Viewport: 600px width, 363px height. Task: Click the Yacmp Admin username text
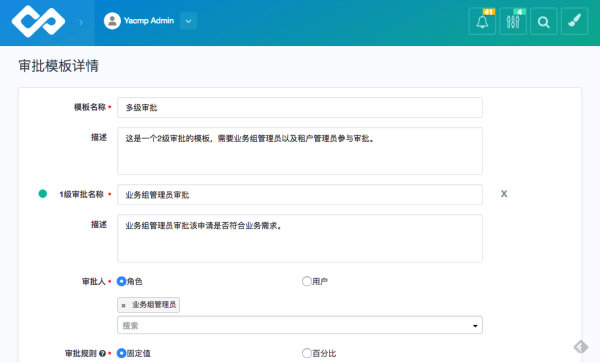tap(149, 21)
